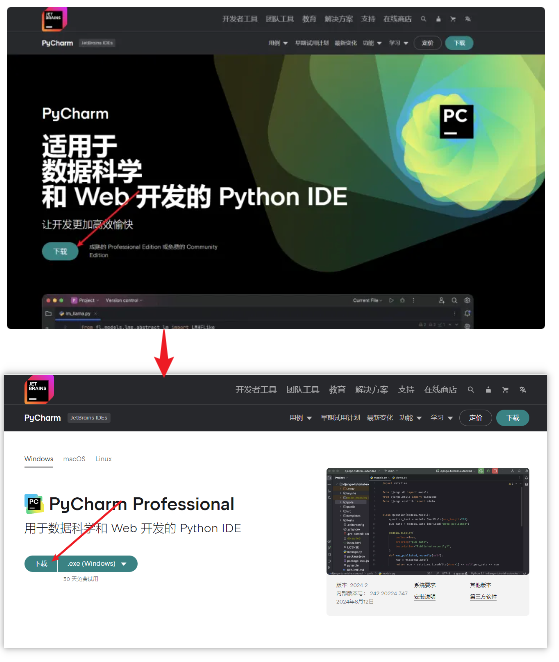Image resolution: width=559 pixels, height=662 pixels.
Task: Open 开发者工具 menu on download page
Action: [256, 390]
